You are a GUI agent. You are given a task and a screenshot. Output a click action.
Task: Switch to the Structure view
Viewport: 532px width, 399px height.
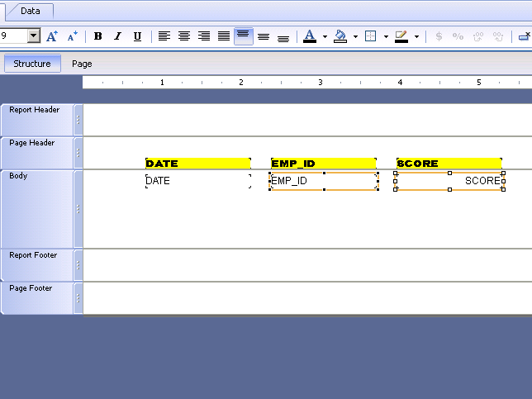pos(32,64)
